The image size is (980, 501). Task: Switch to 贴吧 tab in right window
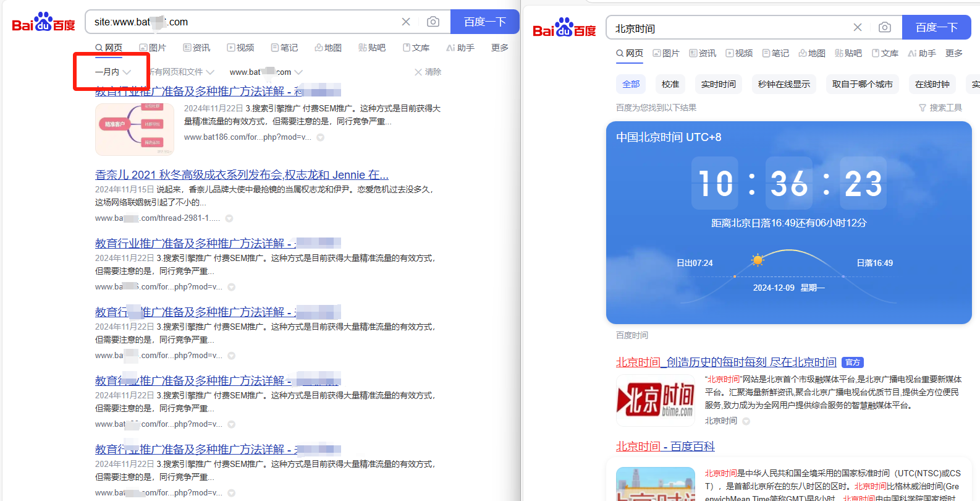click(848, 53)
